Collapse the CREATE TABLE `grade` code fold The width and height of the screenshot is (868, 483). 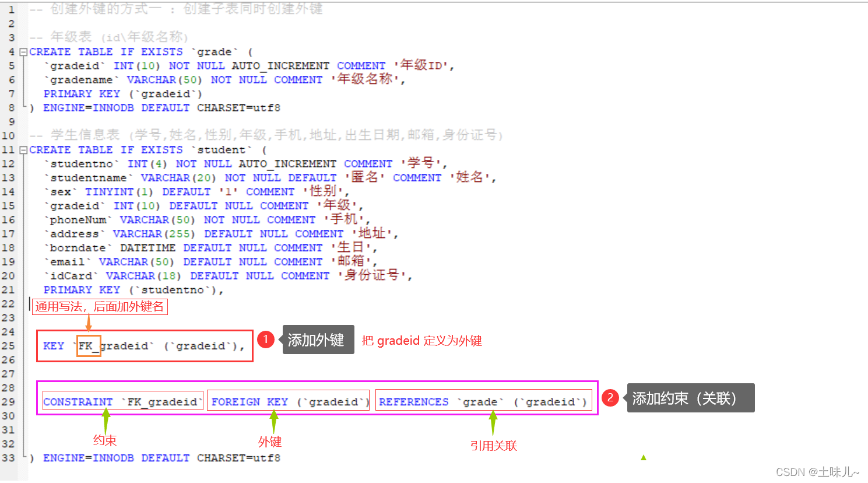[23, 52]
